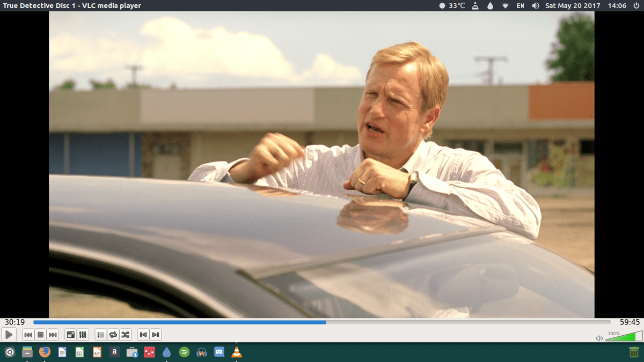Toggle loop repeat mode

click(113, 335)
